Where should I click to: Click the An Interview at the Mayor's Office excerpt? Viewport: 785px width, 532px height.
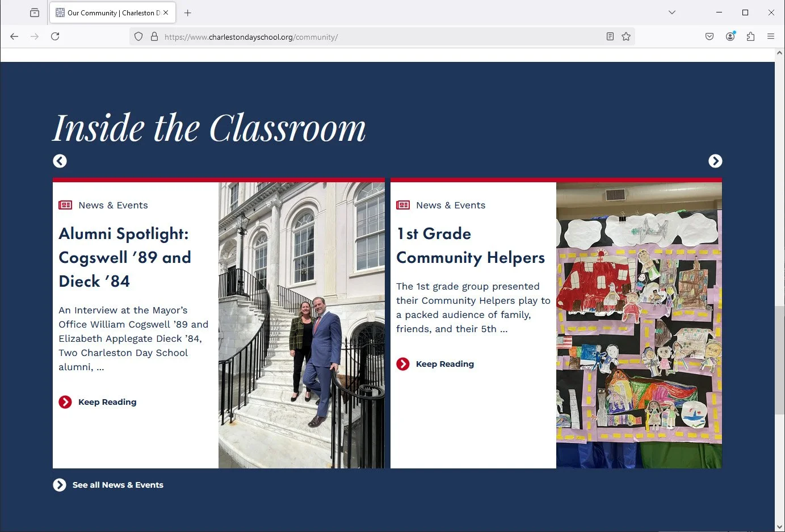(133, 338)
